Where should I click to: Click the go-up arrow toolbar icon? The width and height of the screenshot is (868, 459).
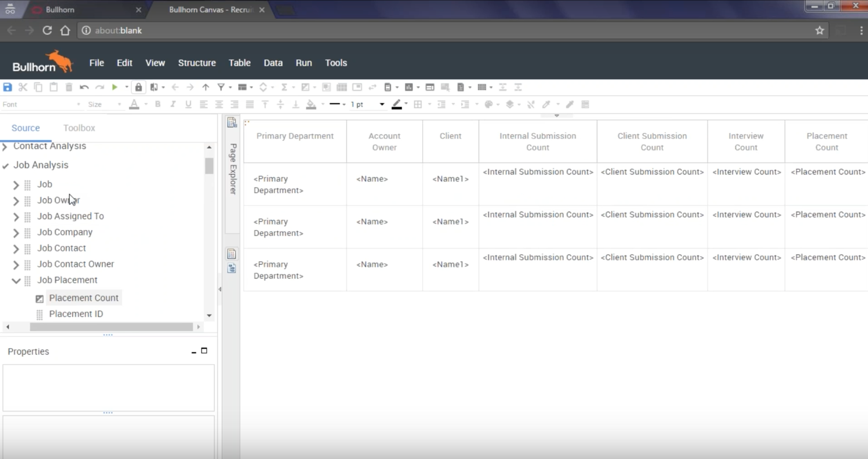tap(206, 87)
